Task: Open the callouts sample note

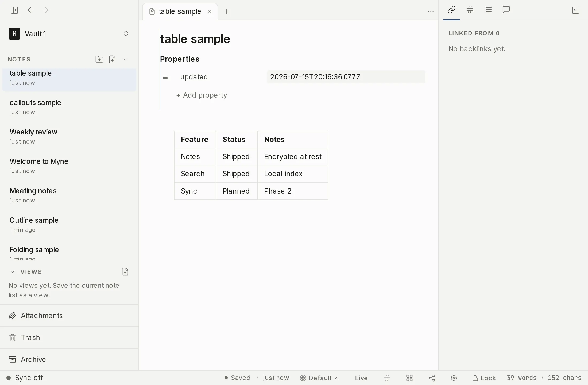Action: point(69,107)
